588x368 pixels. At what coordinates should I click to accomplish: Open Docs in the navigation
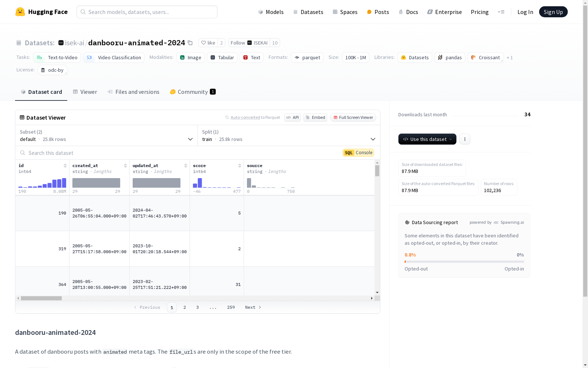coord(408,12)
